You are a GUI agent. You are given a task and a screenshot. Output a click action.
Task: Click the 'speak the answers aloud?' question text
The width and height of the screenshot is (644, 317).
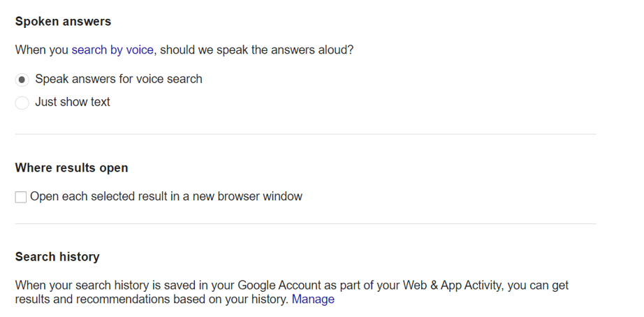point(279,50)
